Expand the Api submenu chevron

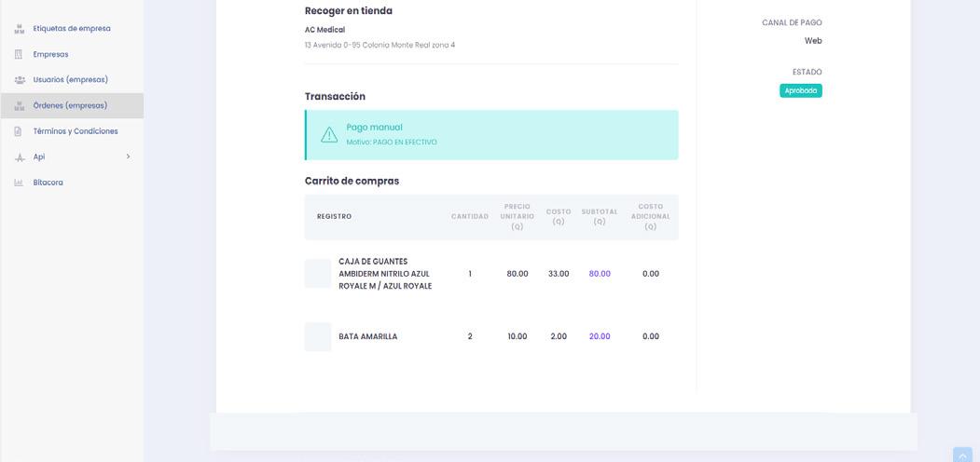(128, 156)
